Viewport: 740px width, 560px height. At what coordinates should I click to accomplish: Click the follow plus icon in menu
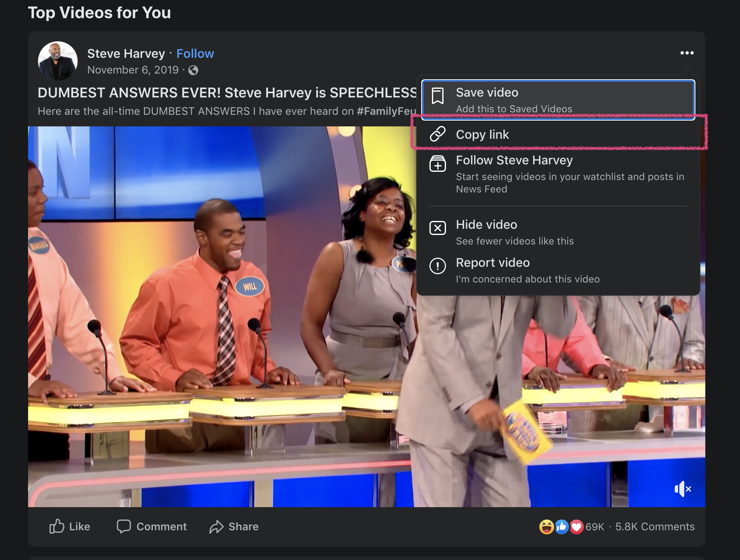[x=438, y=164]
